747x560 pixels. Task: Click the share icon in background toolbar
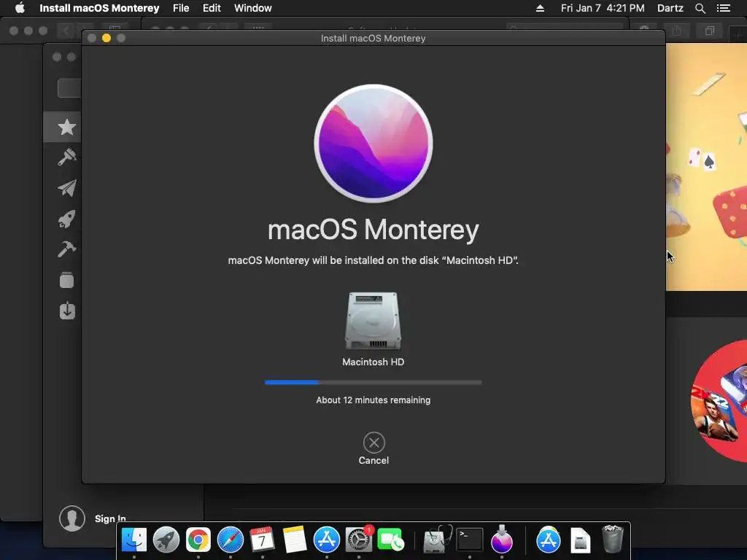[x=676, y=31]
